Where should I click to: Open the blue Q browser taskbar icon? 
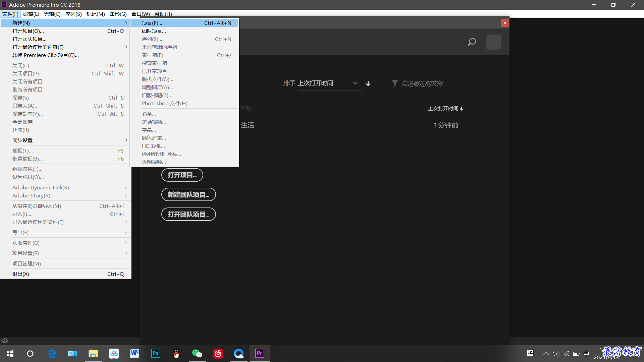coord(239,353)
